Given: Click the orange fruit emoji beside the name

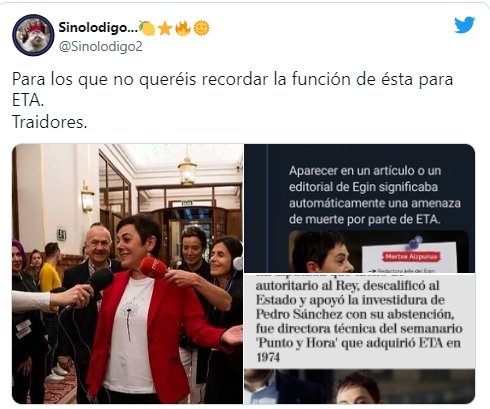Looking at the screenshot, I should click(147, 28).
